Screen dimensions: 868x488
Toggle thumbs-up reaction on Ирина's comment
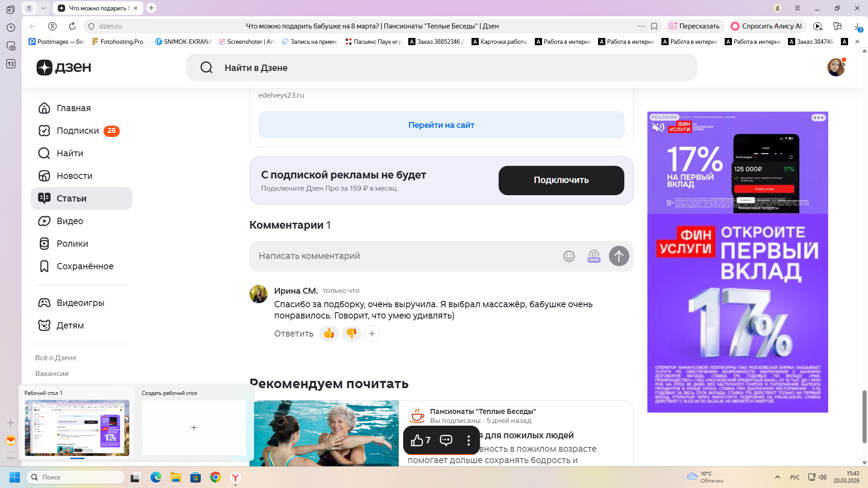(329, 333)
